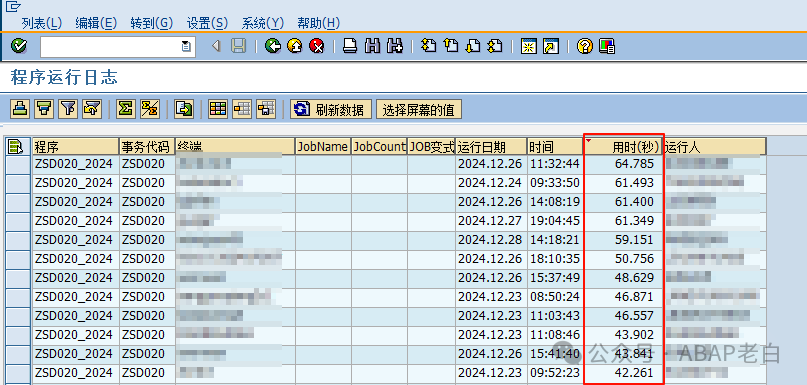The image size is (807, 385).
Task: Create a new session with the star-window icon
Action: (528, 46)
